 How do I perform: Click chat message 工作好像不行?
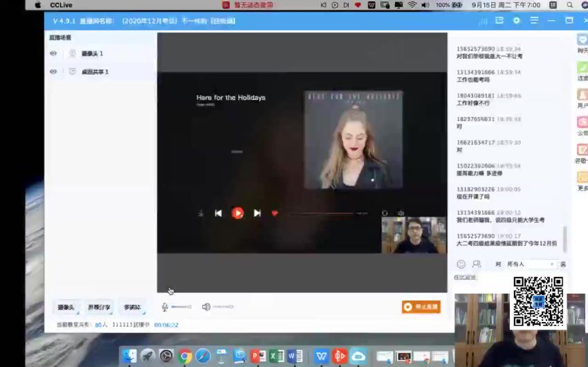click(473, 102)
